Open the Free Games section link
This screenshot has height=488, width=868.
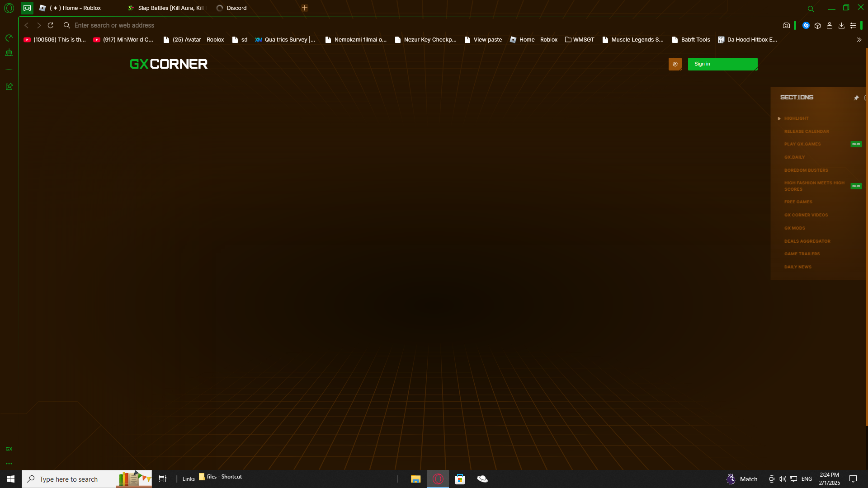click(x=798, y=202)
